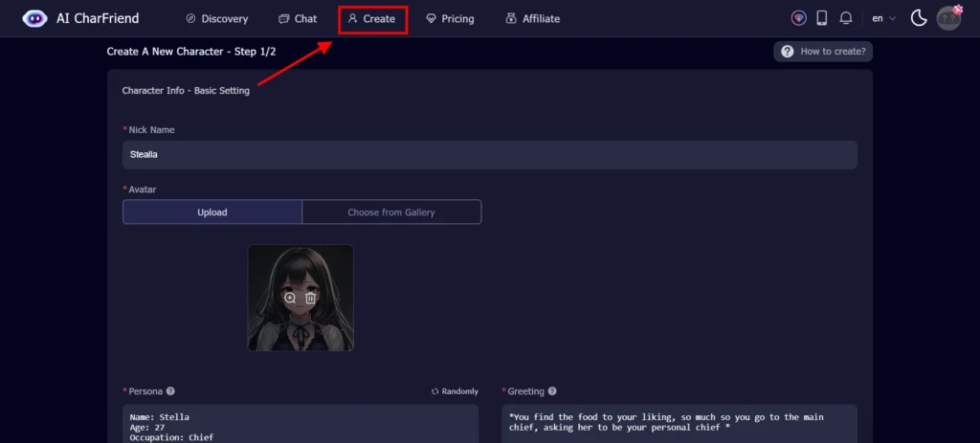Expand the en language dropdown

click(883, 18)
